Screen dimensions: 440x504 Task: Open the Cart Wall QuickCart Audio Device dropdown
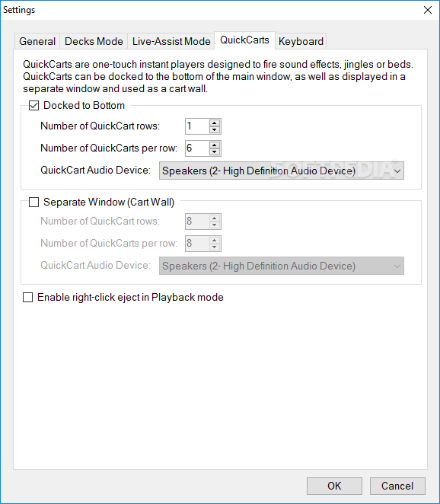[x=282, y=266]
